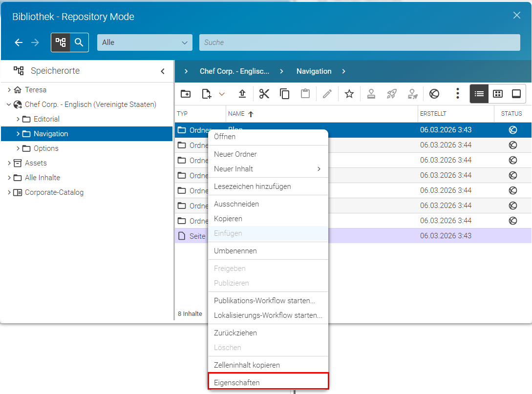This screenshot has height=394, width=532.
Task: Go back with the left arrow
Action: click(19, 42)
